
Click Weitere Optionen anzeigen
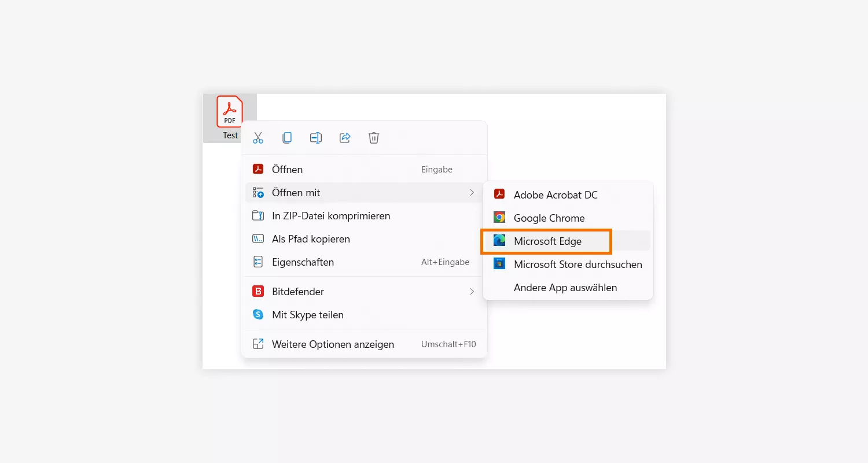364,344
